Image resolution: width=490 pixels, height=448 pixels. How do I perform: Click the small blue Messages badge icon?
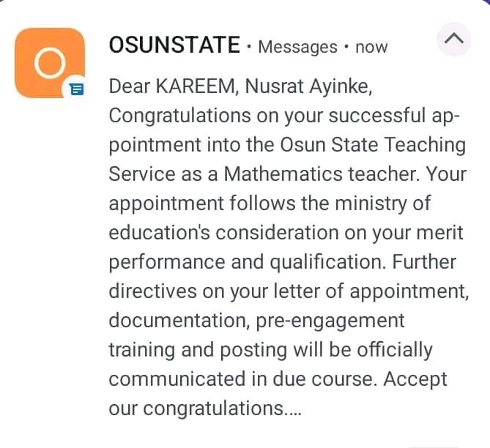coord(77,89)
